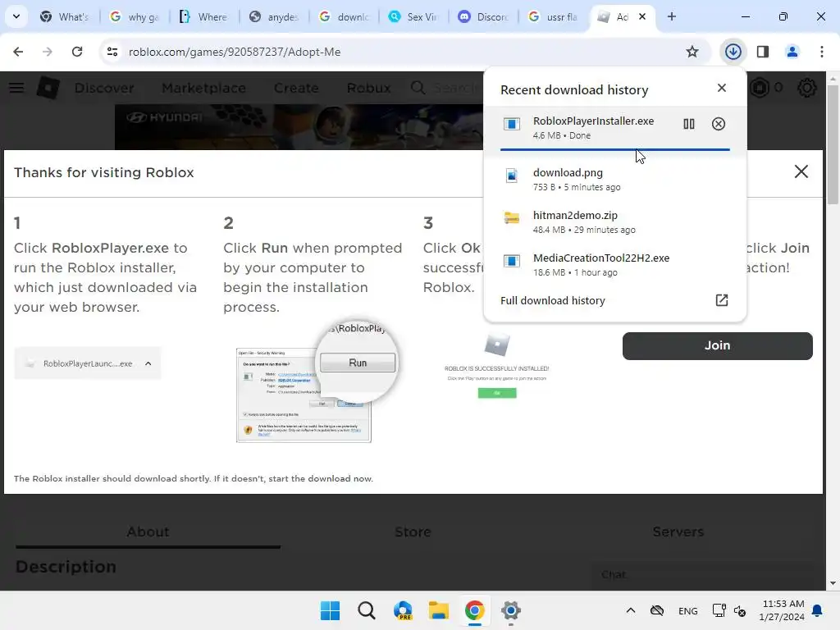Click RobloxPlayerInstaller.exe file name
Screen dimensions: 840x630
pyautogui.click(x=593, y=121)
